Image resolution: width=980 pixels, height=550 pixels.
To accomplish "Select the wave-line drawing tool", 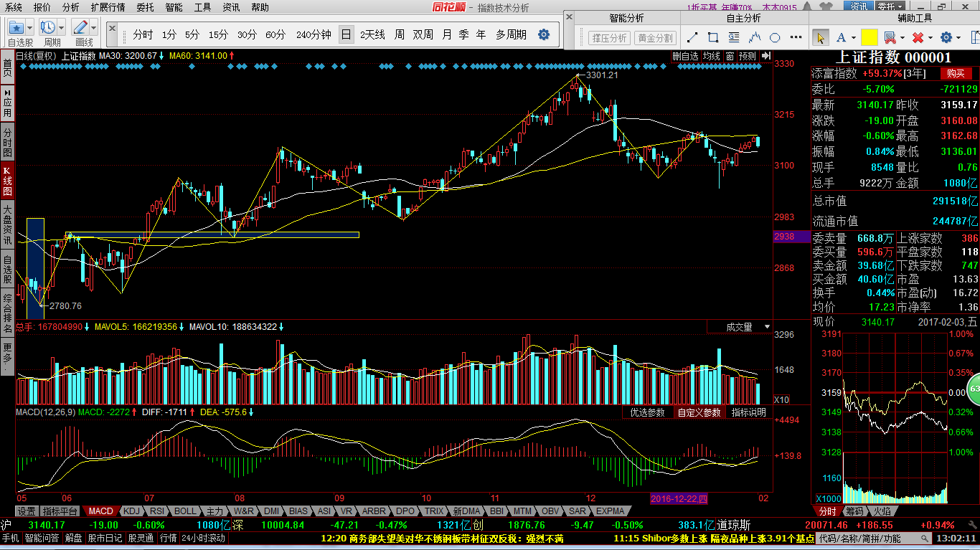I will pos(755,37).
